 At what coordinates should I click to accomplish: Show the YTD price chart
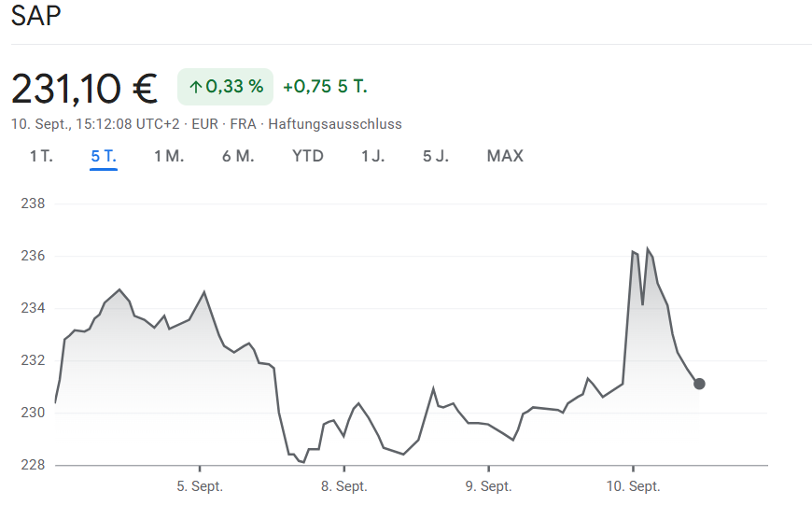pyautogui.click(x=308, y=156)
